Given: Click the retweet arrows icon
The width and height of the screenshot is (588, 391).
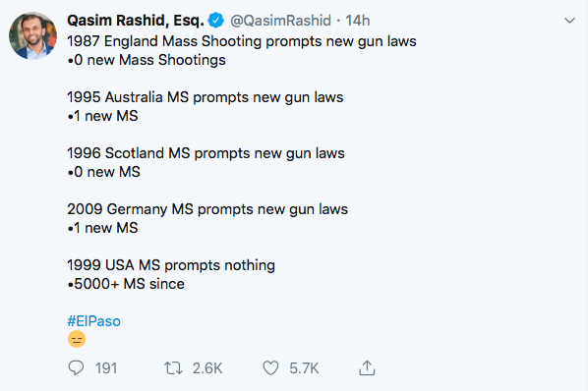Looking at the screenshot, I should [173, 368].
